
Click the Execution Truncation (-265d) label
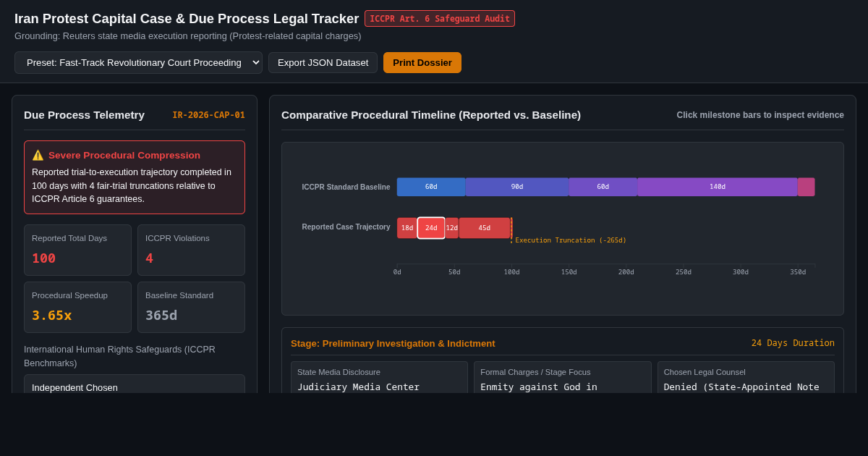pos(571,240)
